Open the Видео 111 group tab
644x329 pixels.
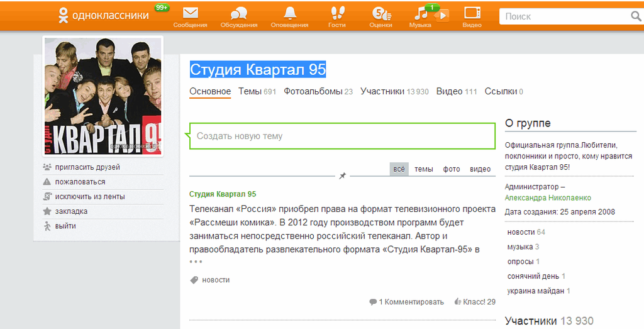coord(457,92)
